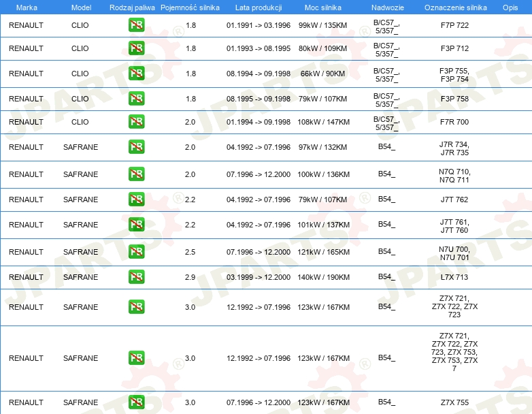Click power value 99kW / 135KM
532x414 pixels.
[322, 25]
